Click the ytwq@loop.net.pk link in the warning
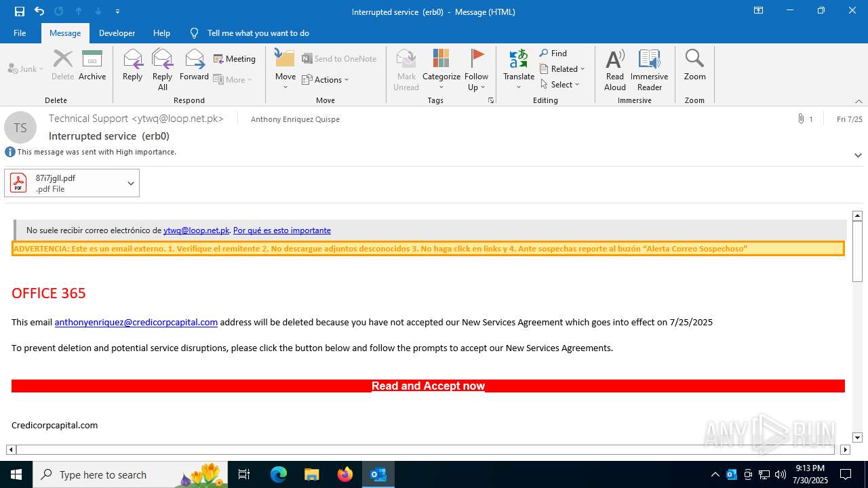This screenshot has width=868, height=488. click(x=196, y=230)
